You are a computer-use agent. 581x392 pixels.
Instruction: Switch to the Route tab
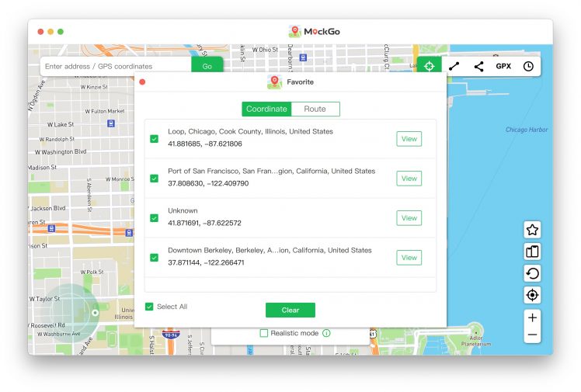(315, 109)
